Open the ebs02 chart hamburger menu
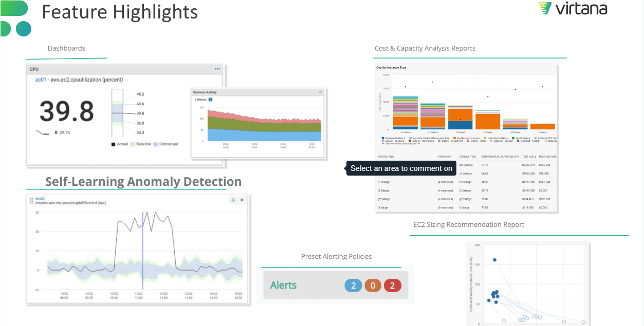Screen dimensions: 644x326 tap(233, 200)
